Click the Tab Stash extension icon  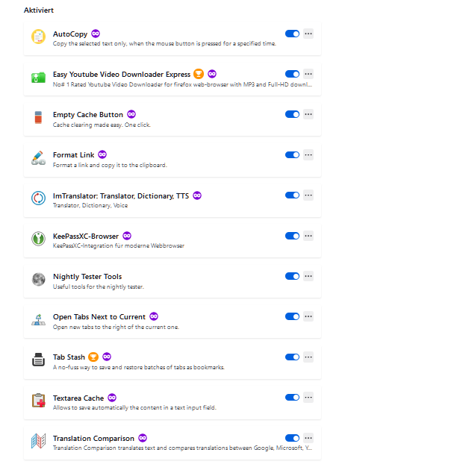pos(38,360)
